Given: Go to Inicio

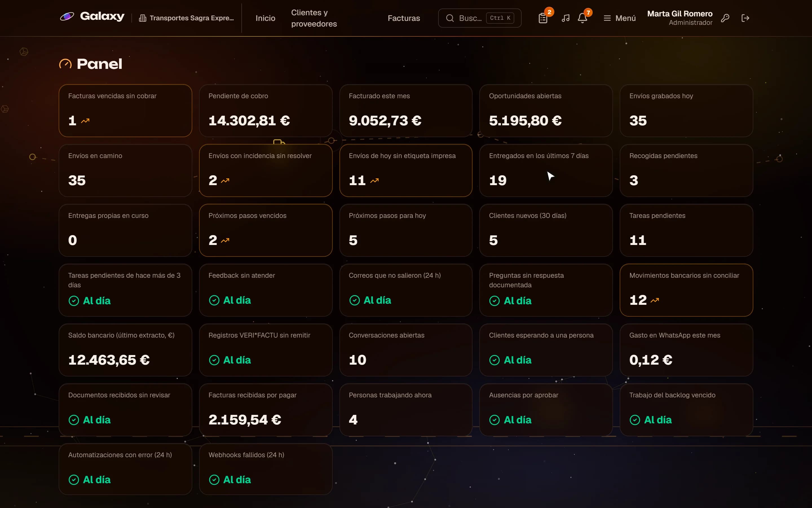Looking at the screenshot, I should (265, 18).
